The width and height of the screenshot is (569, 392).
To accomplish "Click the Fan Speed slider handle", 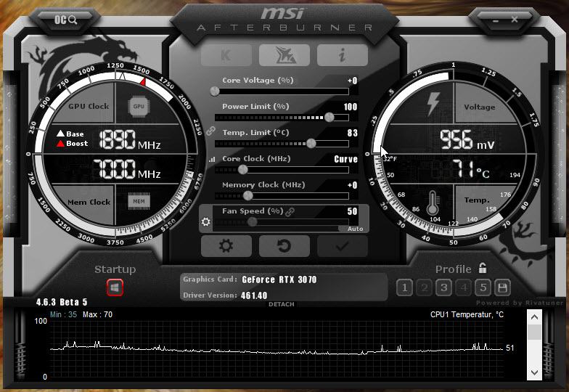I will click(253, 221).
